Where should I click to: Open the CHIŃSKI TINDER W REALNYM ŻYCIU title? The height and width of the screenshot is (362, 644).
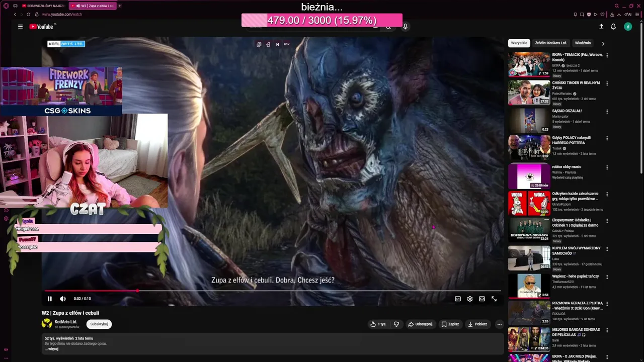(x=576, y=85)
